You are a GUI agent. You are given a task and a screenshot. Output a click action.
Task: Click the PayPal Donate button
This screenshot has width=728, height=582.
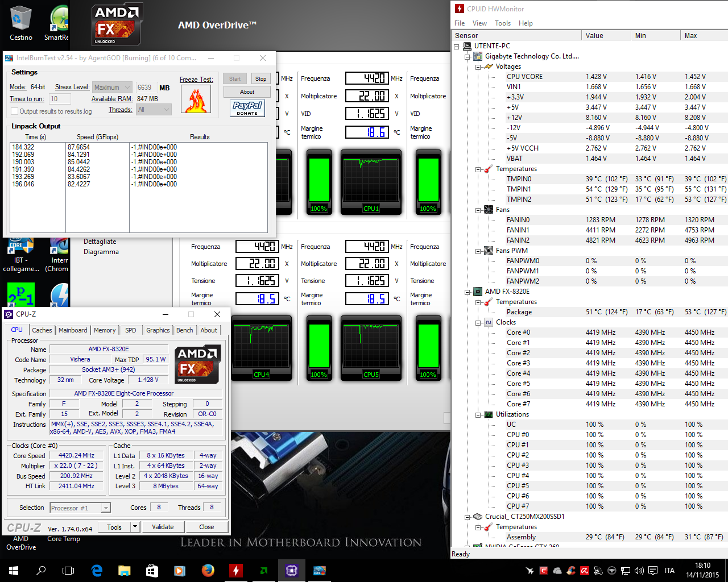pos(247,108)
